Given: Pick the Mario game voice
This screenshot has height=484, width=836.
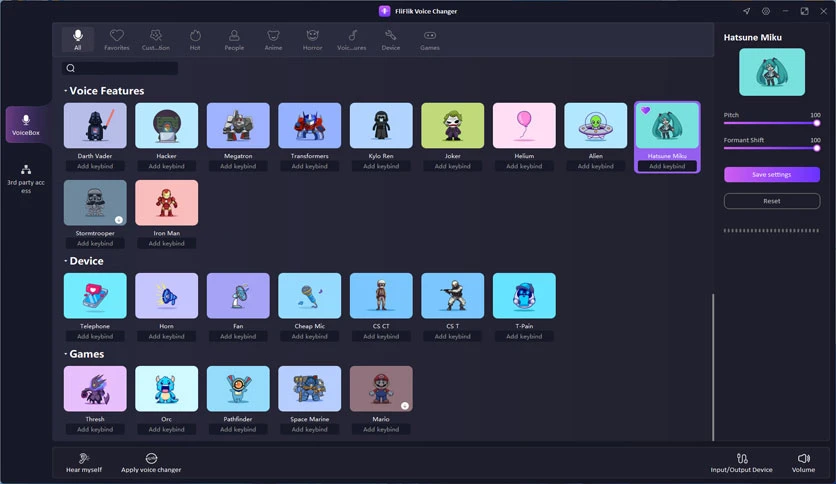Looking at the screenshot, I should [x=381, y=389].
